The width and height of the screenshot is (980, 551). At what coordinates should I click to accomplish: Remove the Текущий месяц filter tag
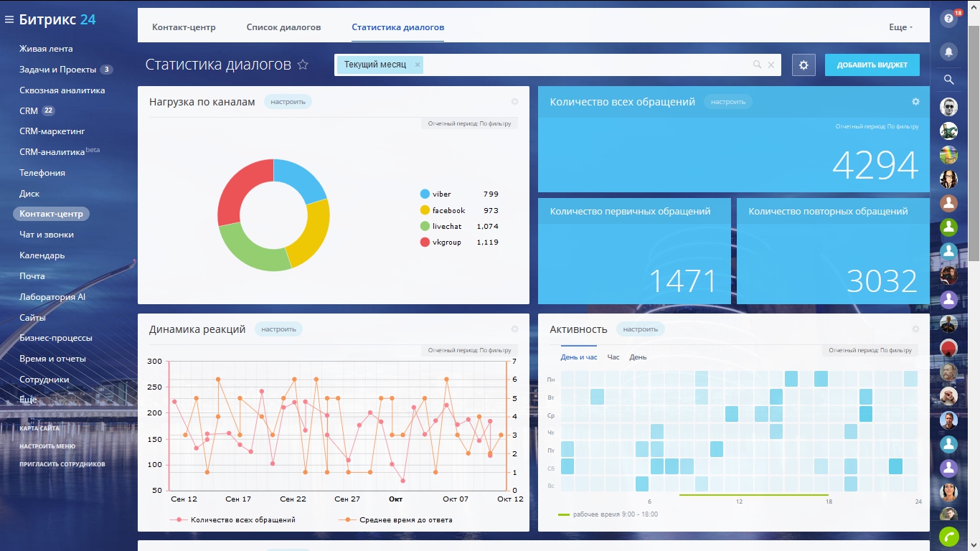point(417,65)
